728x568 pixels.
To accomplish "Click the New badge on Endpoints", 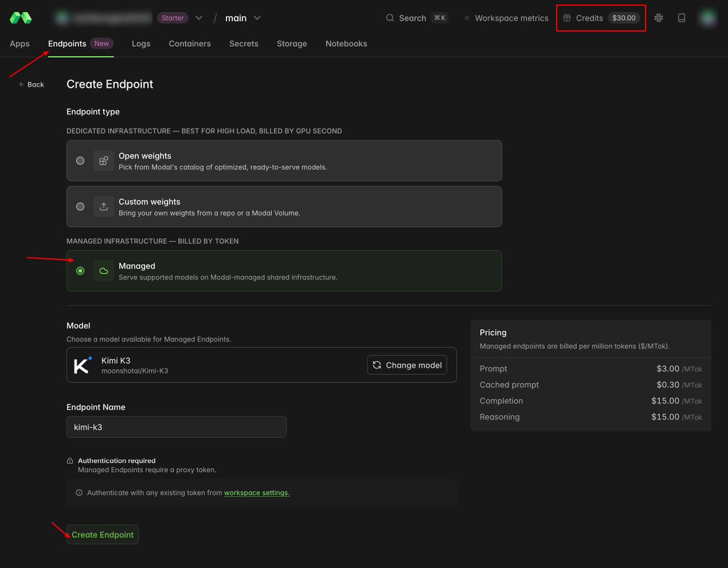I will coord(101,43).
